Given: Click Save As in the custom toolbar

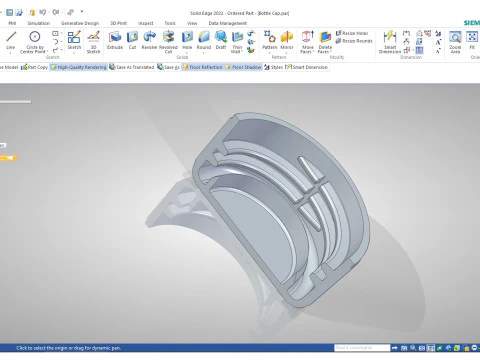Looking at the screenshot, I should 168,67.
